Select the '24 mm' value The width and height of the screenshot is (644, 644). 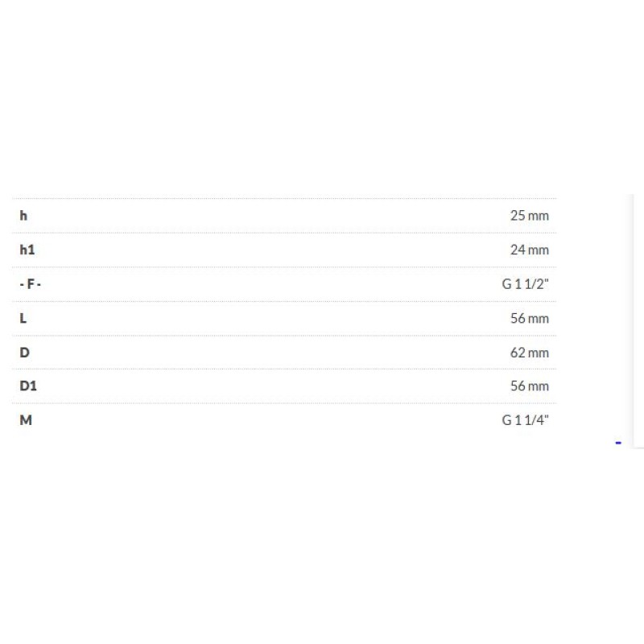pyautogui.click(x=529, y=250)
